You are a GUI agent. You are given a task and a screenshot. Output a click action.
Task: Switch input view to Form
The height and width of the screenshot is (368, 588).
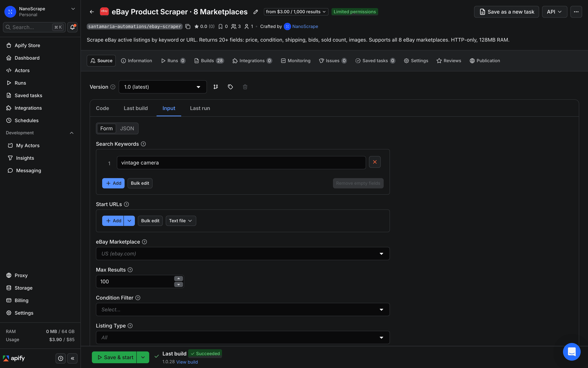point(106,128)
